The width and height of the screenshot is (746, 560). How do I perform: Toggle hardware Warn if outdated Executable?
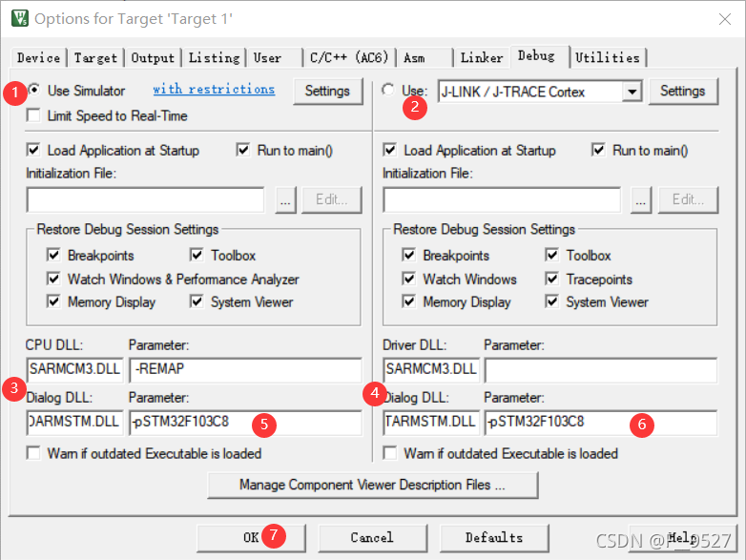coord(389,453)
